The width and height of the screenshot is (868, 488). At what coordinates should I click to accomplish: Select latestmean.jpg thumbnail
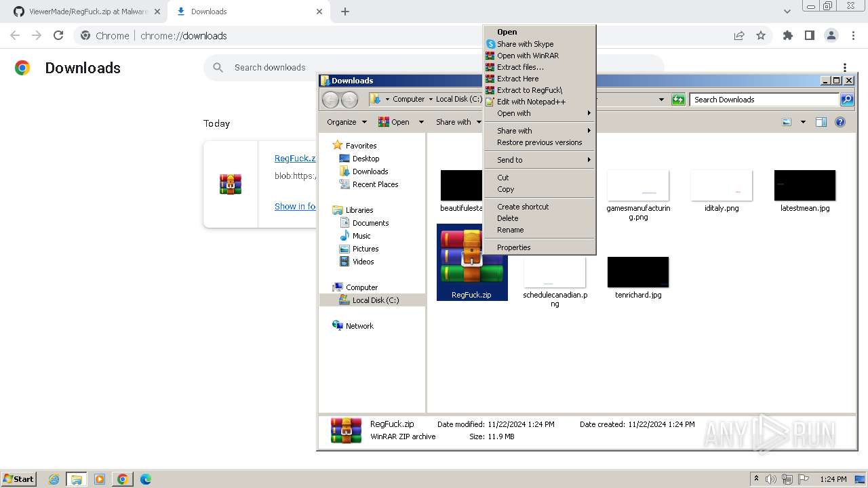click(x=805, y=186)
